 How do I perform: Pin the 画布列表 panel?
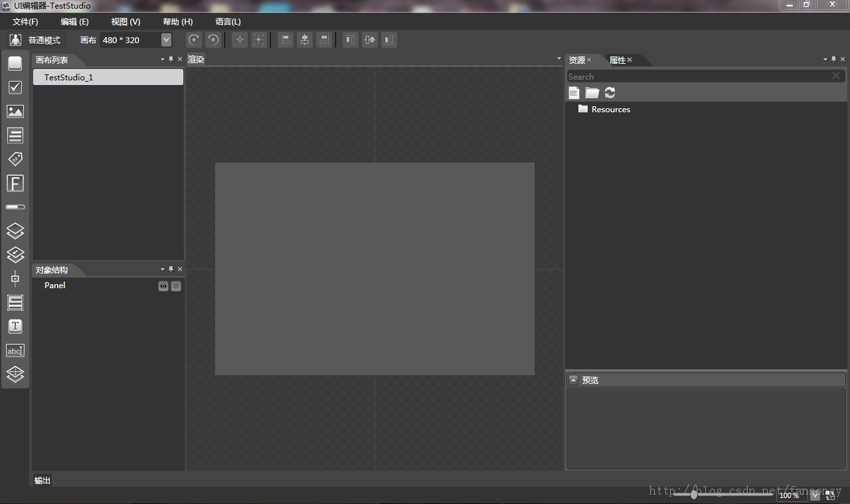click(x=171, y=59)
